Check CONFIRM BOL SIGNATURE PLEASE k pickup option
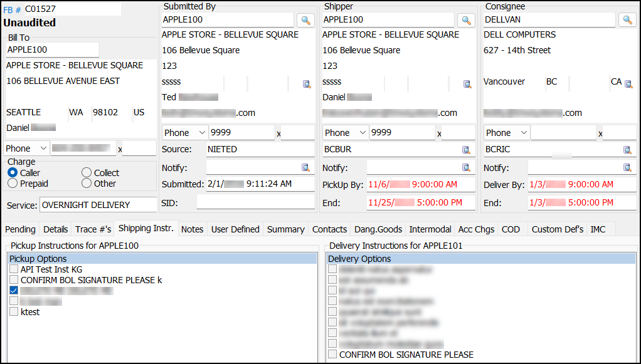This screenshot has height=364, width=641. pyautogui.click(x=14, y=280)
